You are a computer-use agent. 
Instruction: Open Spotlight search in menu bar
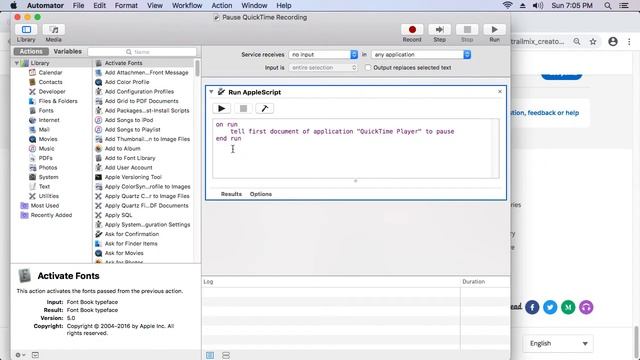[x=608, y=5]
